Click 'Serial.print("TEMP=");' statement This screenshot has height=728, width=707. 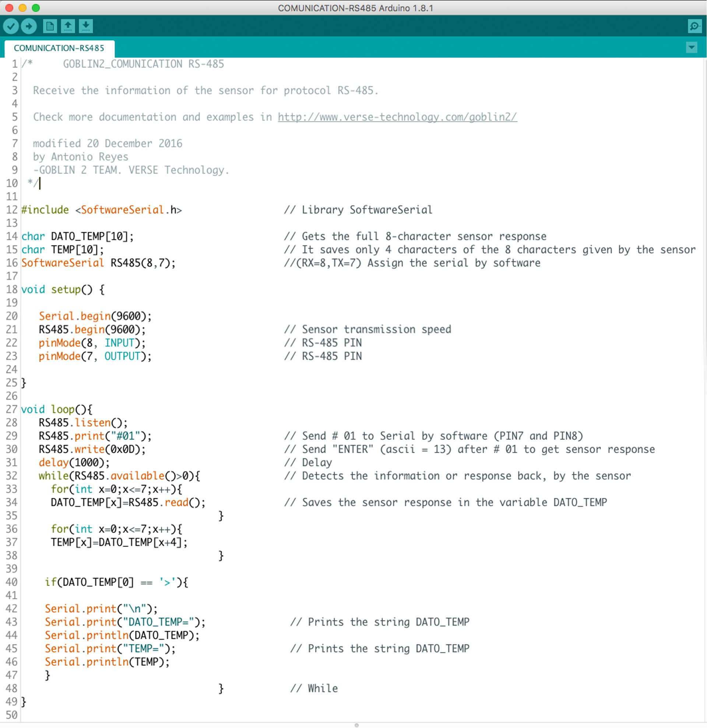coord(110,649)
